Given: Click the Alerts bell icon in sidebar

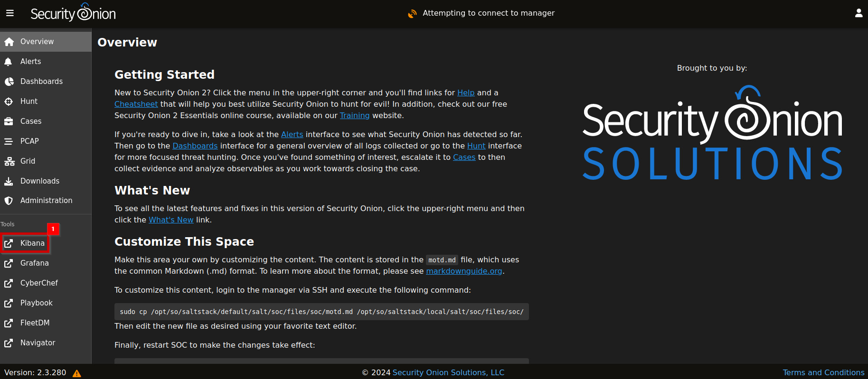Looking at the screenshot, I should (x=8, y=62).
